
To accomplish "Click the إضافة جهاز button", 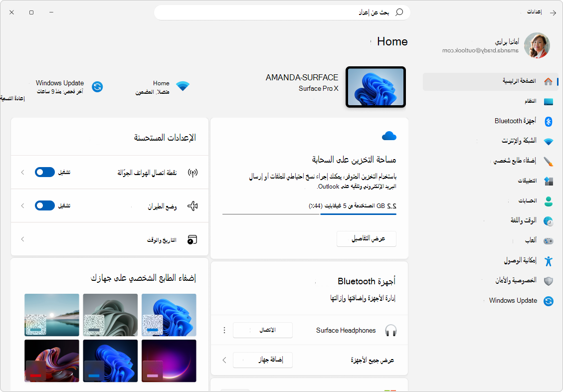I will 263,360.
